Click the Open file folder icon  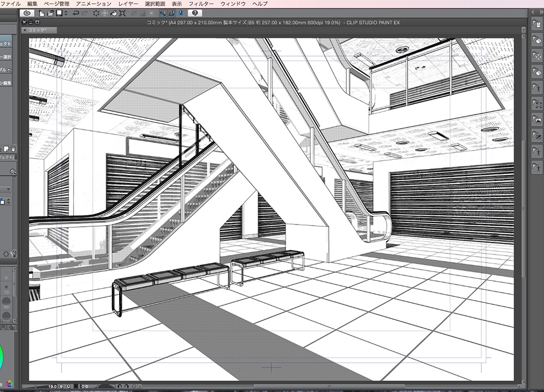[x=50, y=13]
